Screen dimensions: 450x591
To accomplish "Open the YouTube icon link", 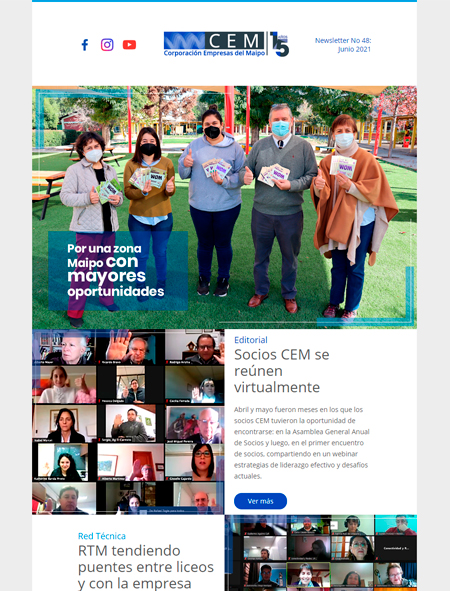I will click(129, 45).
